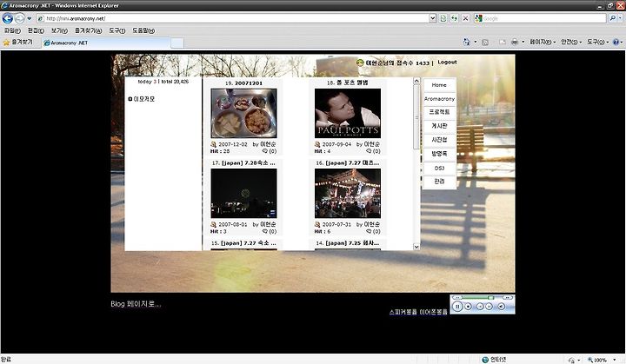
Task: Open the 안전(S) command bar menu
Action: click(x=571, y=42)
